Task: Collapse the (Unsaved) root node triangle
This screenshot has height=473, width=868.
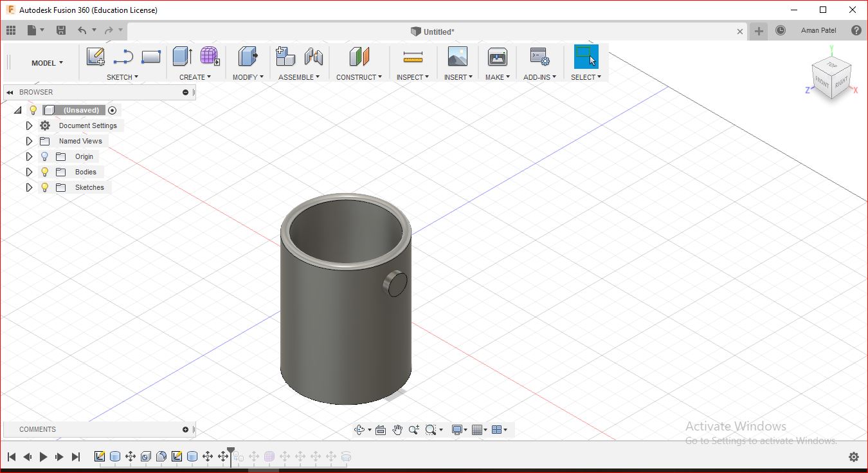Action: [18, 111]
